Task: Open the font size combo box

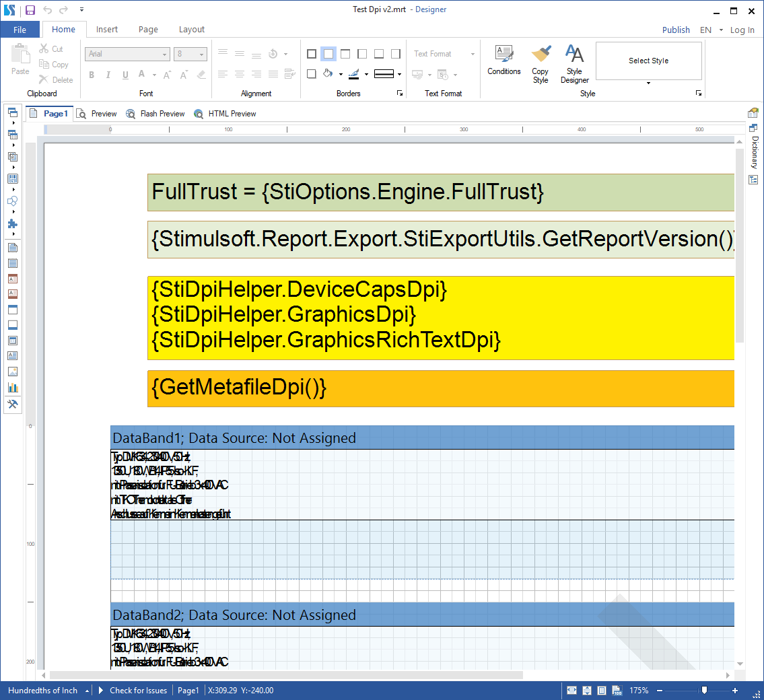Action: pos(190,54)
